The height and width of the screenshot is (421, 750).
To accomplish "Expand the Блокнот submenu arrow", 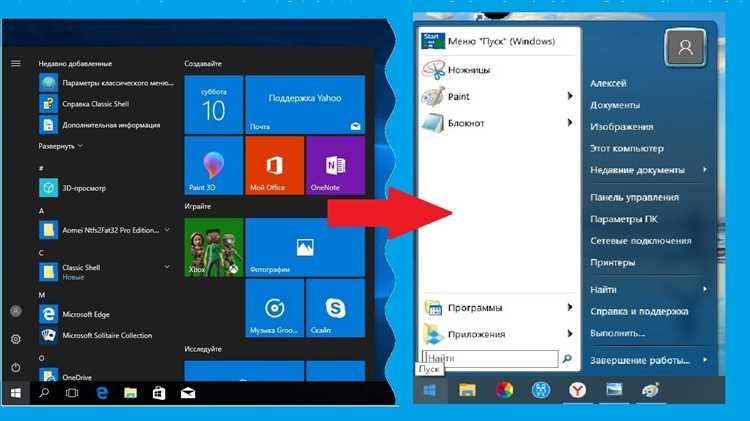I will (570, 122).
